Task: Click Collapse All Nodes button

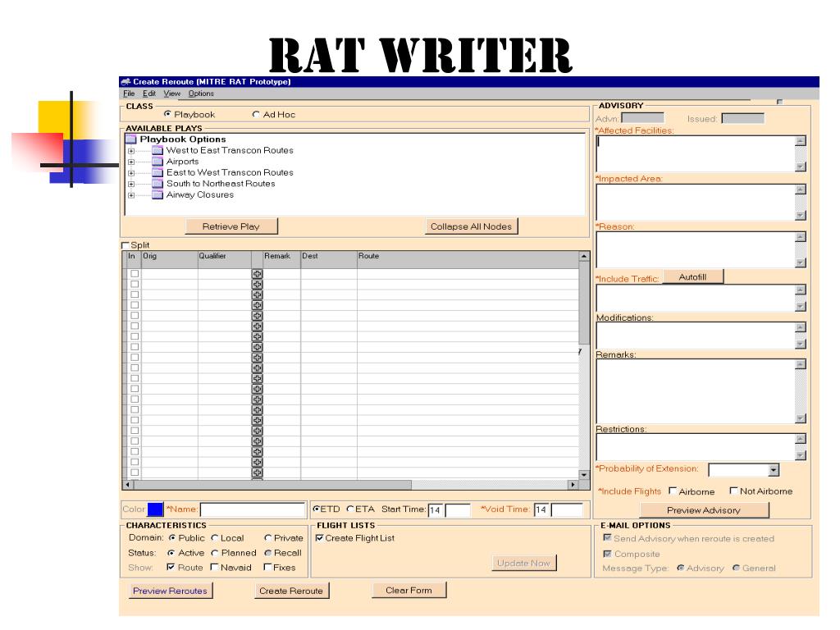Action: coord(471,226)
